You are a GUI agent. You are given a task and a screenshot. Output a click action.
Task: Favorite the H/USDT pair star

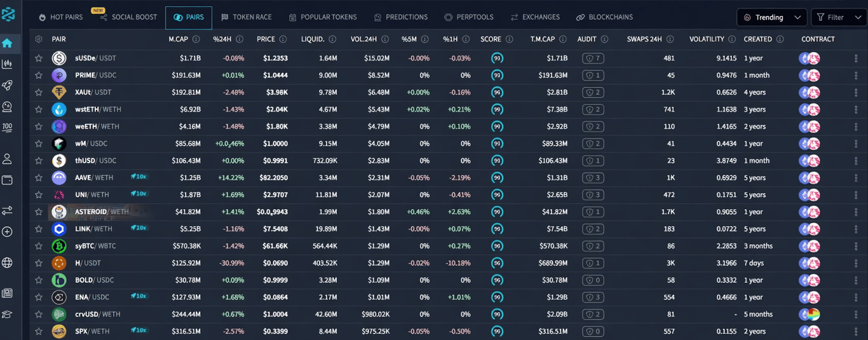(39, 263)
